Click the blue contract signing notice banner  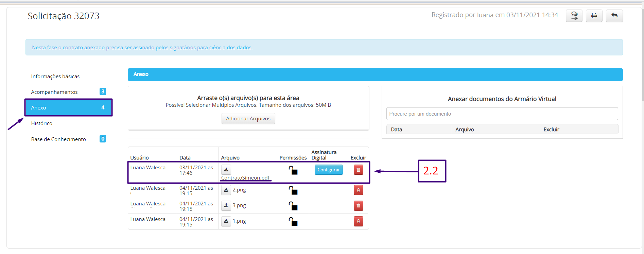324,47
